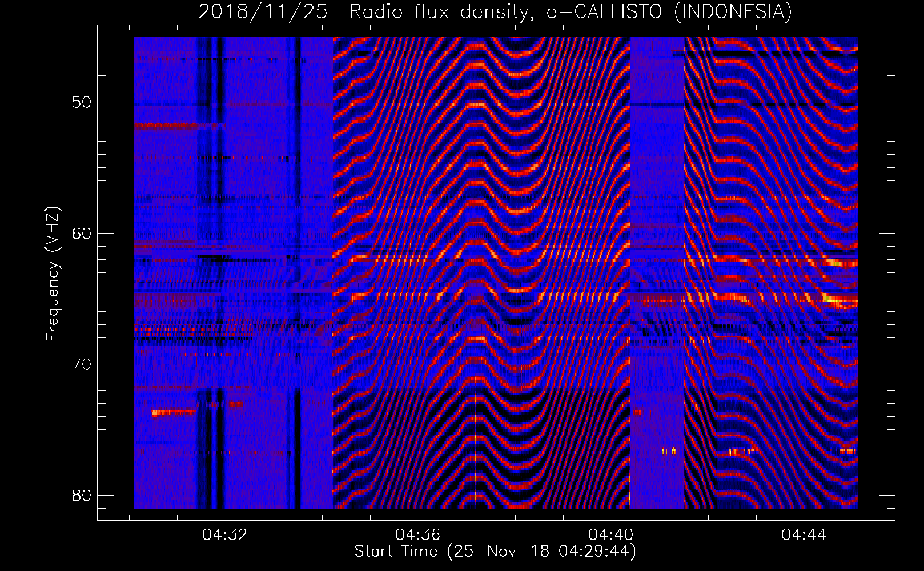924x571 pixels.
Task: Click the "Start Time (25-Nov-18 04:29:44)" label
Action: pyautogui.click(x=495, y=552)
